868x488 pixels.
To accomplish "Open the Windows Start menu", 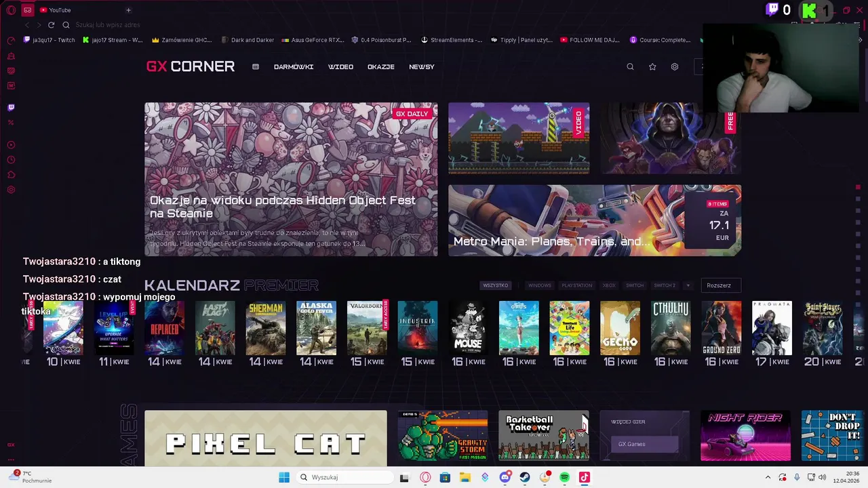I will point(283,477).
